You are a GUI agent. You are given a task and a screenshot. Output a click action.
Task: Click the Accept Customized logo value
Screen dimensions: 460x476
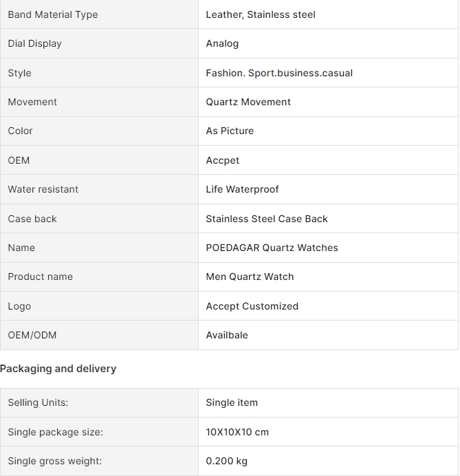click(x=252, y=306)
